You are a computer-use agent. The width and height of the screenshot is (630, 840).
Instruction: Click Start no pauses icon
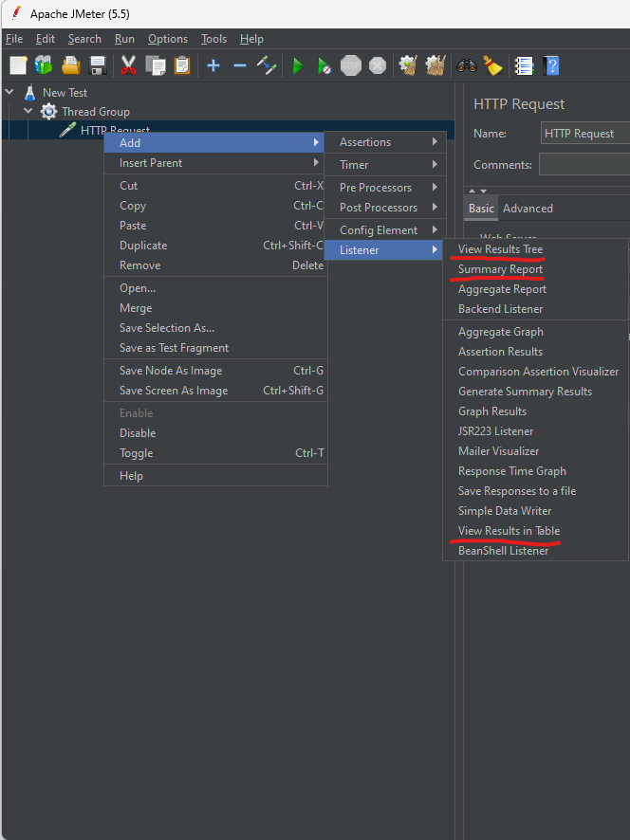[x=324, y=66]
